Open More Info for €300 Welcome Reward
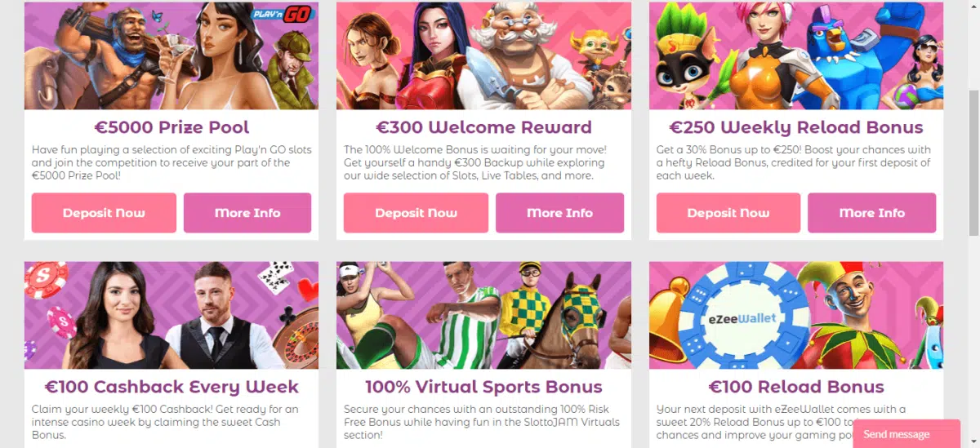Image resolution: width=980 pixels, height=448 pixels. click(x=559, y=213)
